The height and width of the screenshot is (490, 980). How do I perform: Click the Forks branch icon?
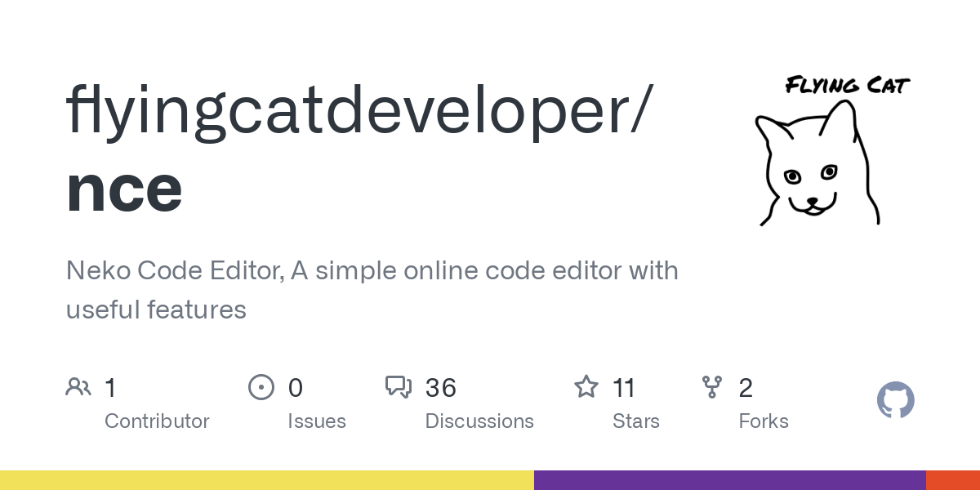click(712, 386)
